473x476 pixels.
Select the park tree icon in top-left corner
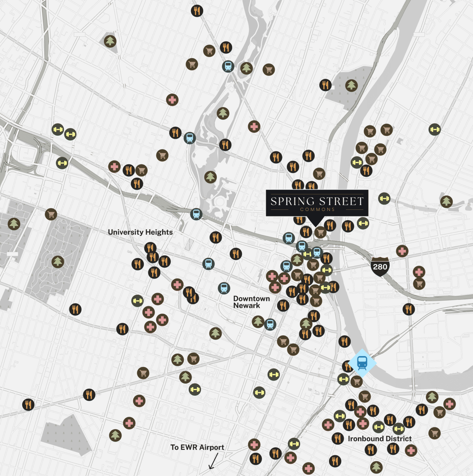point(110,41)
